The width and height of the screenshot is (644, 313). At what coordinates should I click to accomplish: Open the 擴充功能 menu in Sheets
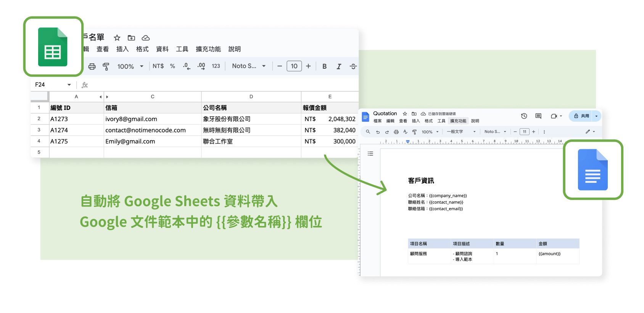208,49
